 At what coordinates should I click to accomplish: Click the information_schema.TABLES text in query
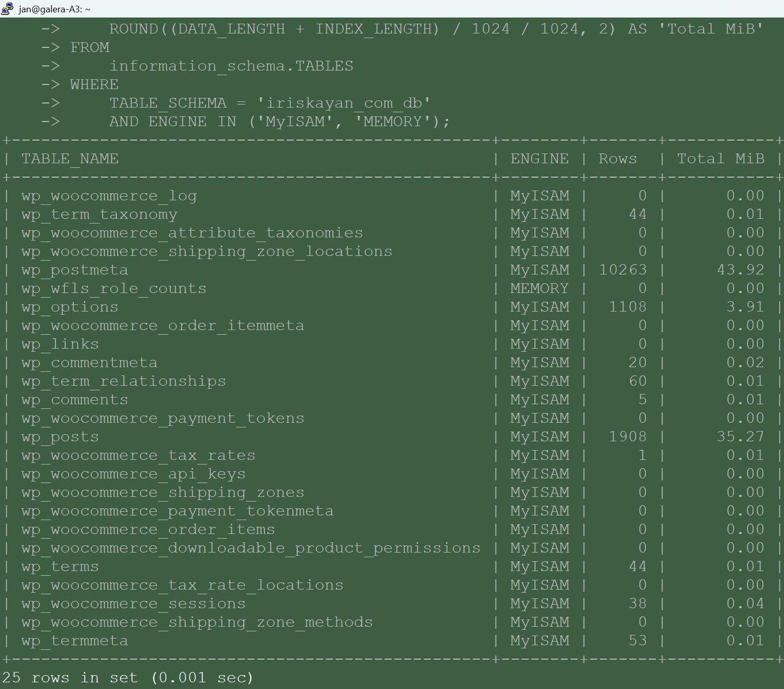click(x=231, y=66)
